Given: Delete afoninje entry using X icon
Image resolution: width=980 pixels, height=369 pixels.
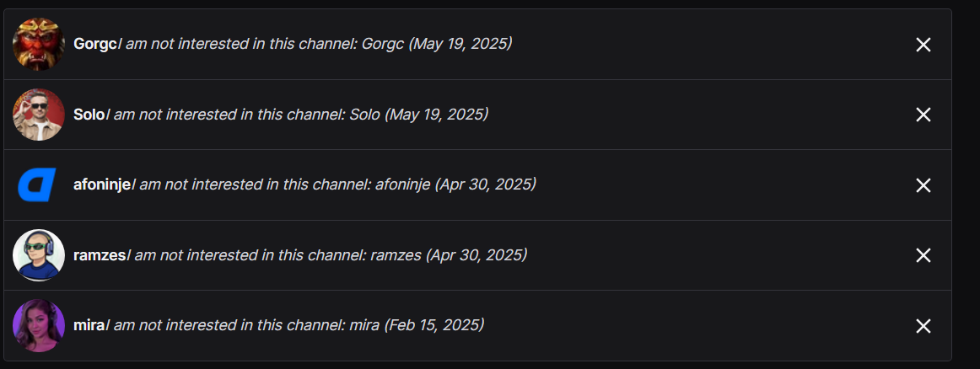Looking at the screenshot, I should click(923, 185).
